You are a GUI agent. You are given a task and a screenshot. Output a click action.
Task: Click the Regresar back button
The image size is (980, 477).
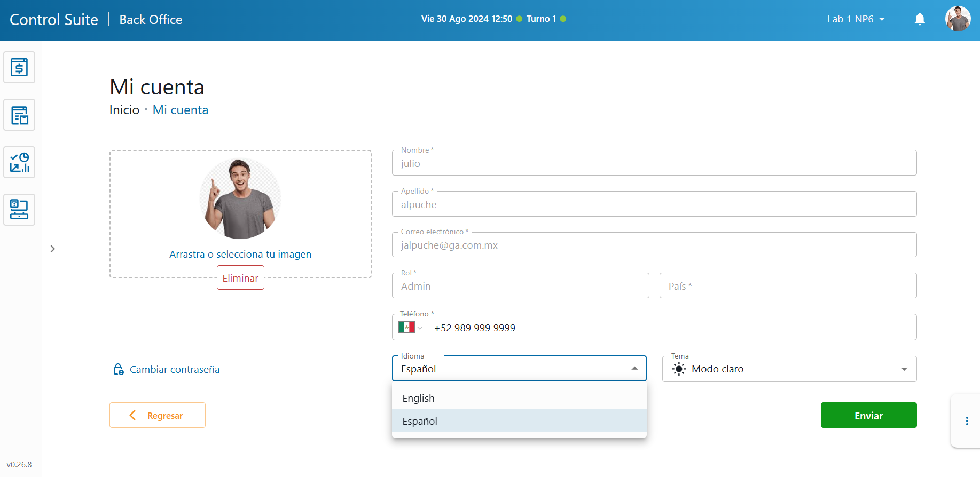tap(157, 415)
